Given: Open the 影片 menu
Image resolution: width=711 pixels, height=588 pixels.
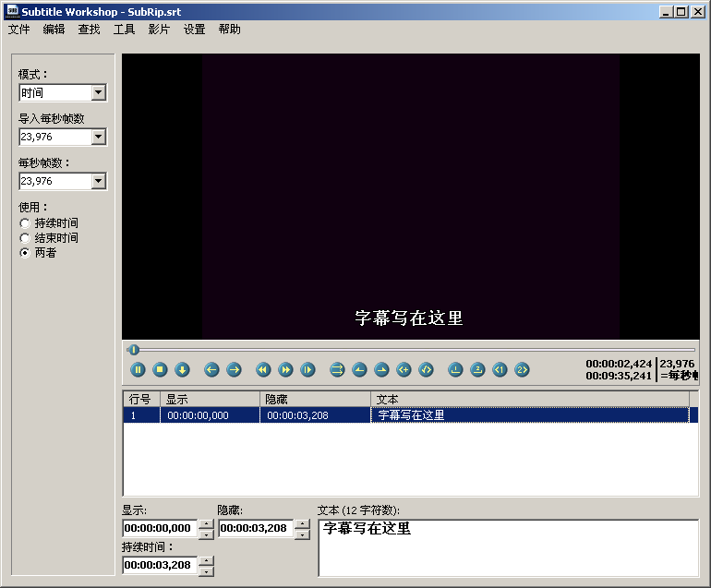Looking at the screenshot, I should pos(159,30).
